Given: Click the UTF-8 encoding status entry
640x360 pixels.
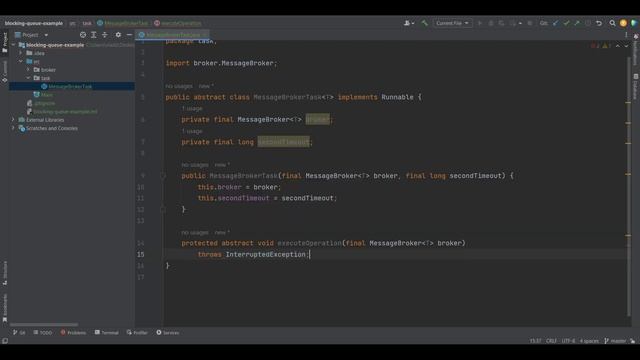Looking at the screenshot, I should coord(568,341).
